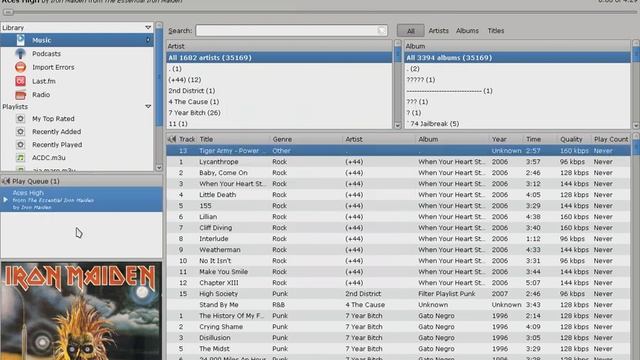
Task: Open Recently Played playlist icon
Action: click(20, 144)
